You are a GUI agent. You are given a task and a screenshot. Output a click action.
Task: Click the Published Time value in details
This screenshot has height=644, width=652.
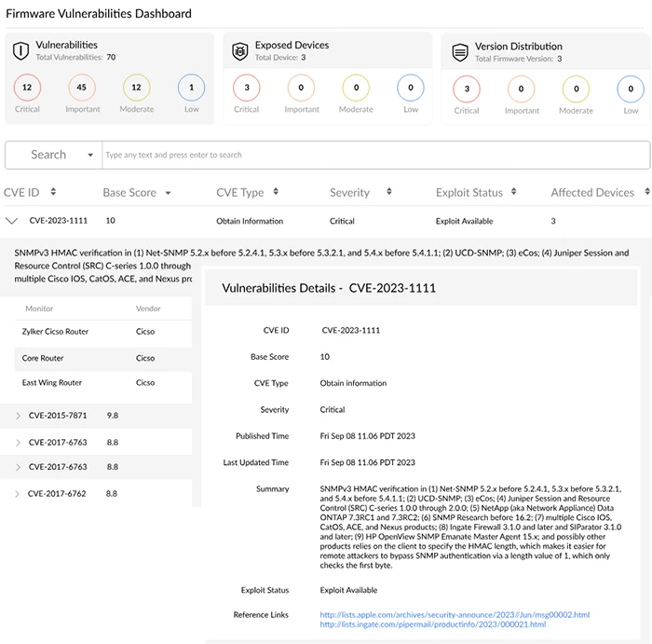click(x=368, y=436)
